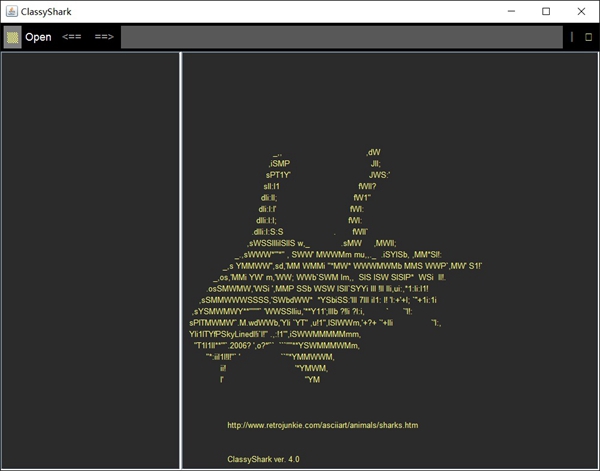Navigate back with the <== button

pos(72,37)
